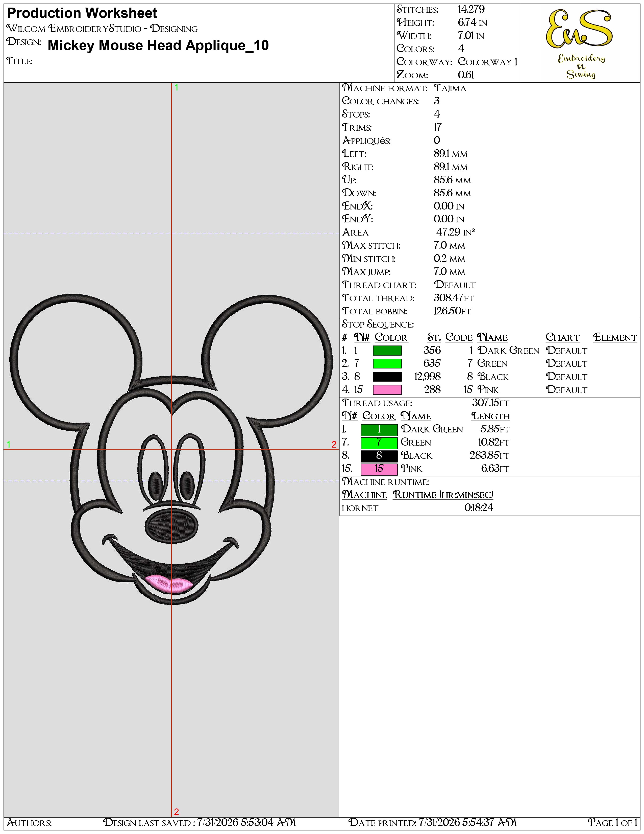The width and height of the screenshot is (644, 834).
Task: Click the Dark Green swatch in Stop Sequence
Action: [387, 351]
